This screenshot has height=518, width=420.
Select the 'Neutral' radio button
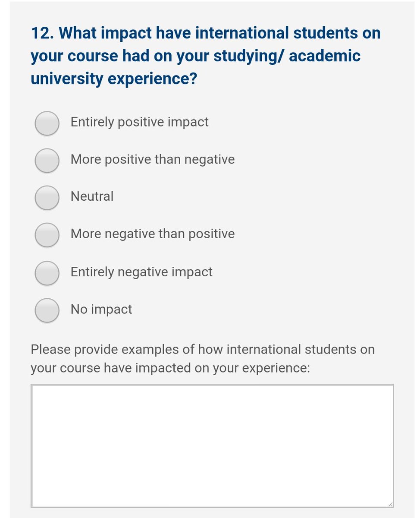point(47,197)
